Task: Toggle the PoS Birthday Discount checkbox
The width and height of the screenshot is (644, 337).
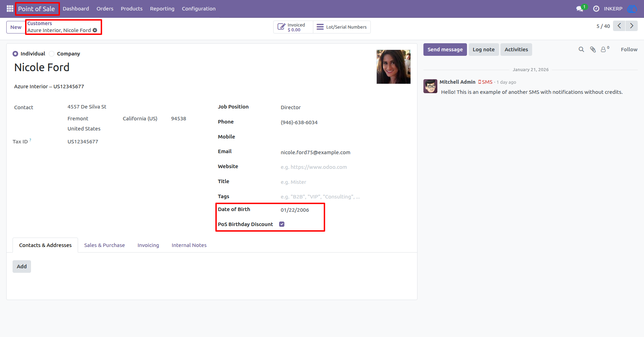Action: (x=282, y=224)
